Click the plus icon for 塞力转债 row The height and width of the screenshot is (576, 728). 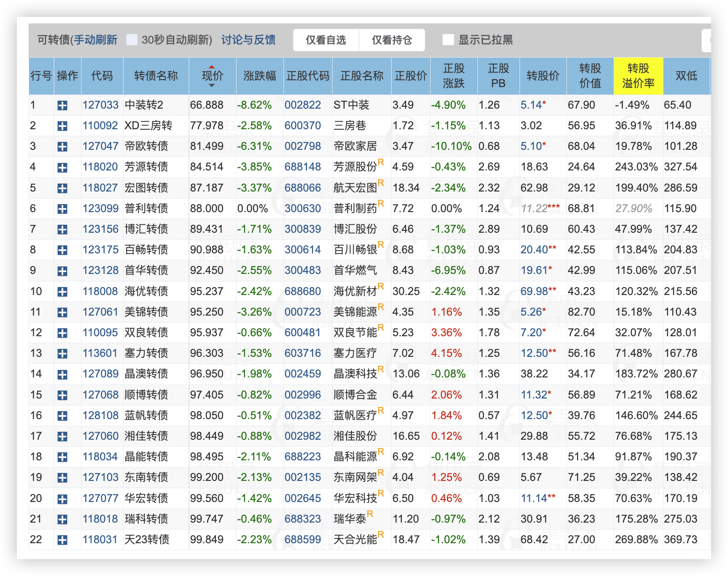tap(62, 354)
